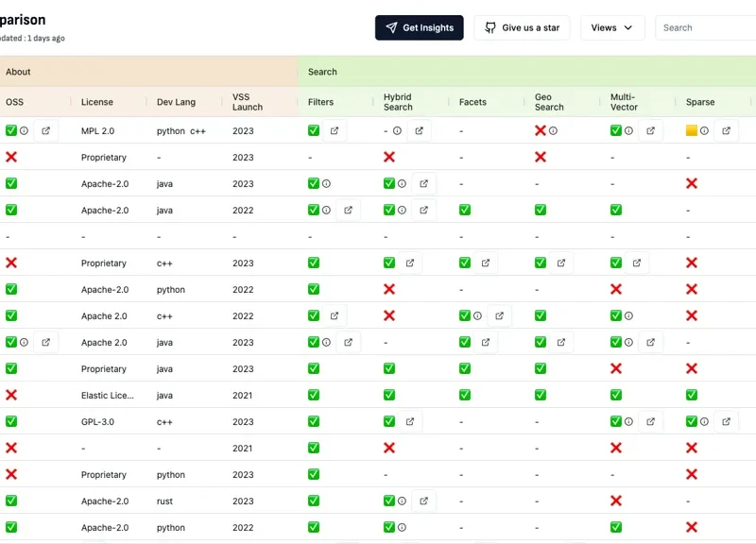The width and height of the screenshot is (756, 544).
Task: Open external link in Proprietary c++ Geo Search cell
Action: coord(561,263)
